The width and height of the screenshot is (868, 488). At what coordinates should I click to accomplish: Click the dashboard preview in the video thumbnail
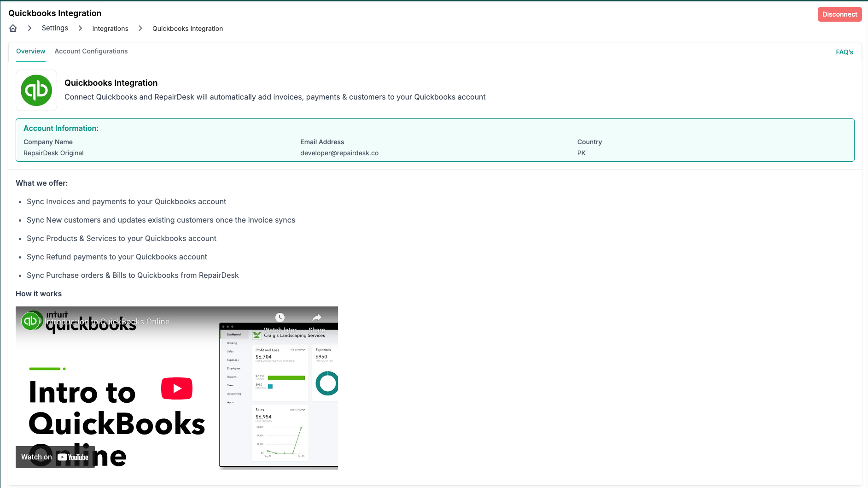[279, 396]
